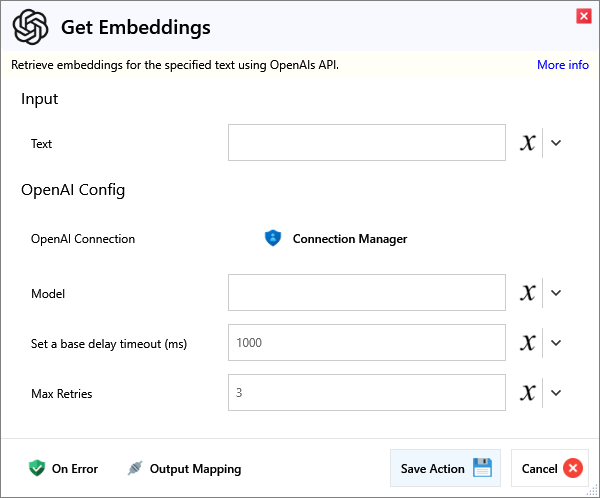The width and height of the screenshot is (600, 498).
Task: Select the Max Retries input box
Action: point(366,393)
